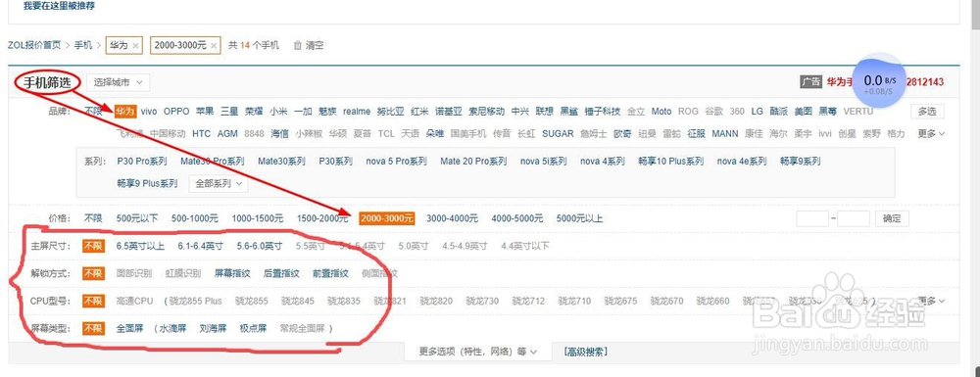Screen dimensions: 980x377
Task: Expand 更多 in the CPU型号 row
Action: pyautogui.click(x=931, y=301)
